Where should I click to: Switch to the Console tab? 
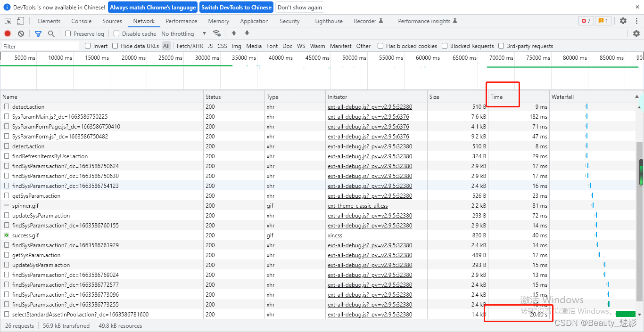coord(82,21)
